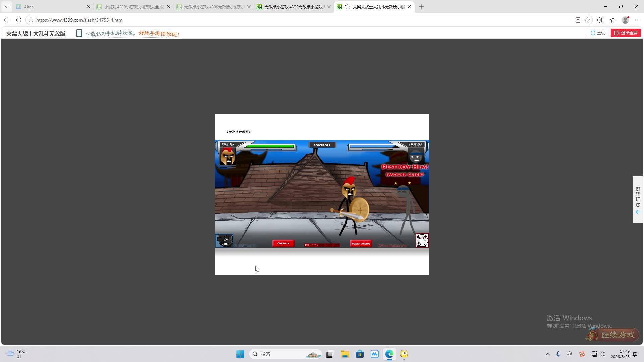Open browser extensions menu

click(600, 20)
